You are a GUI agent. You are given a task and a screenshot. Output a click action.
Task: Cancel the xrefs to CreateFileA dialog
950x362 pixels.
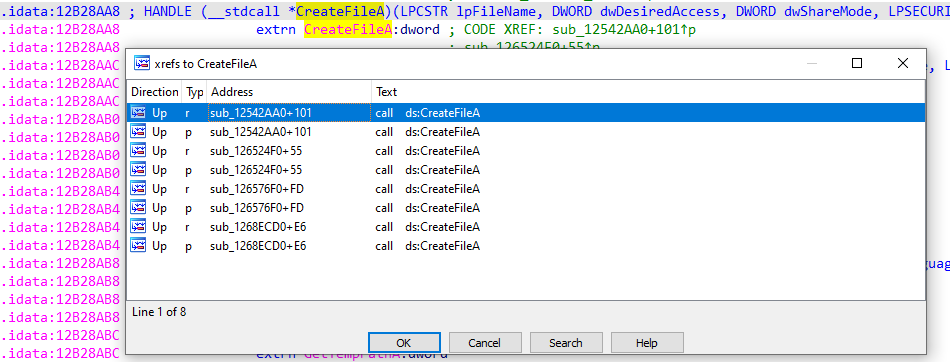(485, 343)
